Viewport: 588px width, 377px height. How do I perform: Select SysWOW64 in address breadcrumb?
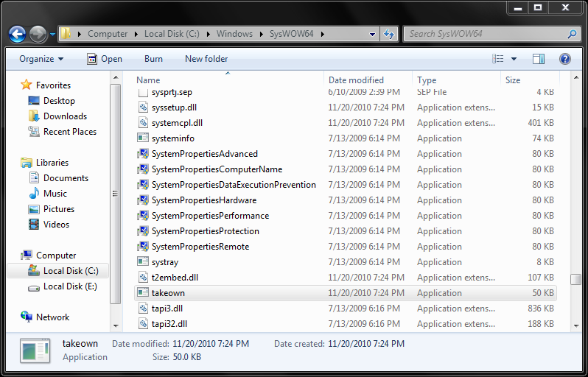(x=291, y=34)
